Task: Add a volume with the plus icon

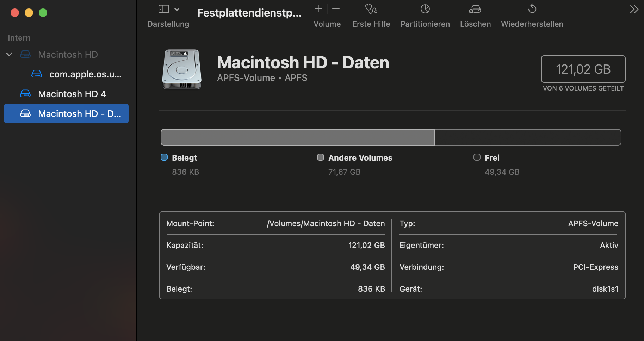Action: coord(318,9)
